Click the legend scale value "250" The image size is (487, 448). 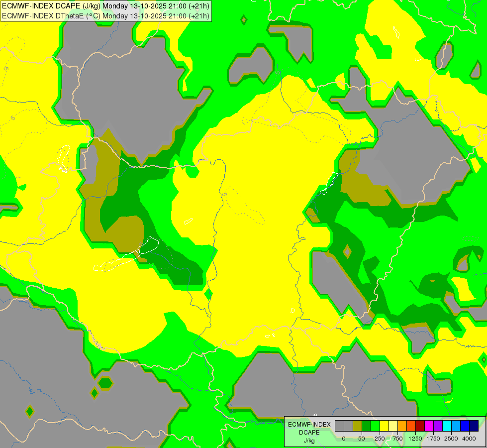tap(380, 439)
